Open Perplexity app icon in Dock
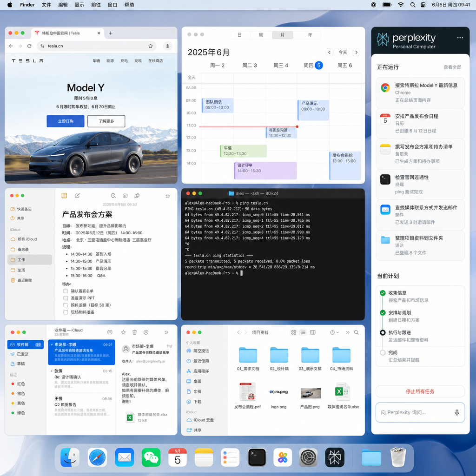This screenshot has height=476, width=476. (x=335, y=457)
